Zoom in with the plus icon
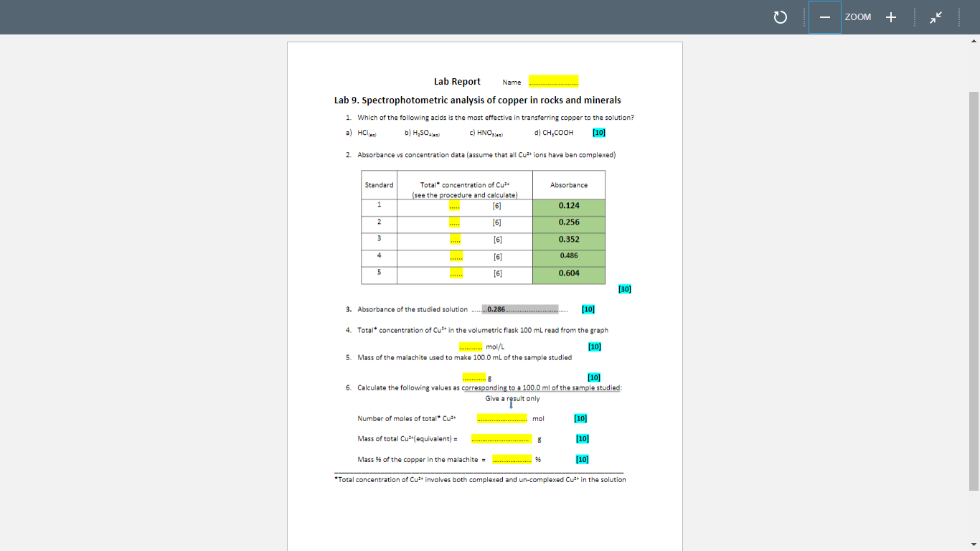This screenshot has width=980, height=551. tap(890, 17)
